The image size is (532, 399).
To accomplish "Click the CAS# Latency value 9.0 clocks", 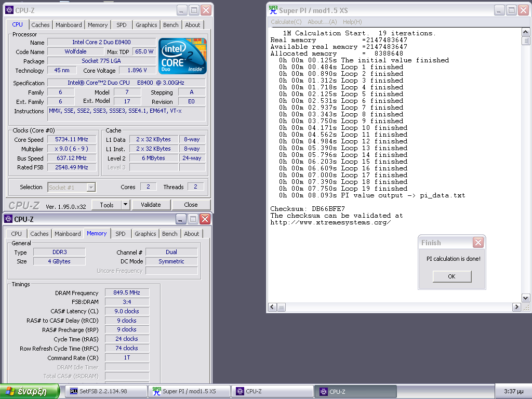I will click(x=127, y=311).
